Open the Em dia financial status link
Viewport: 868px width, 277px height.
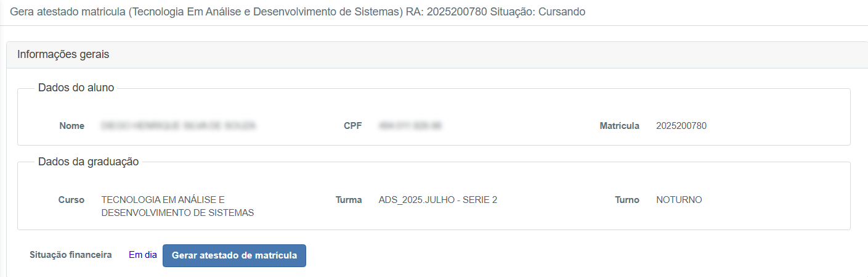(143, 255)
